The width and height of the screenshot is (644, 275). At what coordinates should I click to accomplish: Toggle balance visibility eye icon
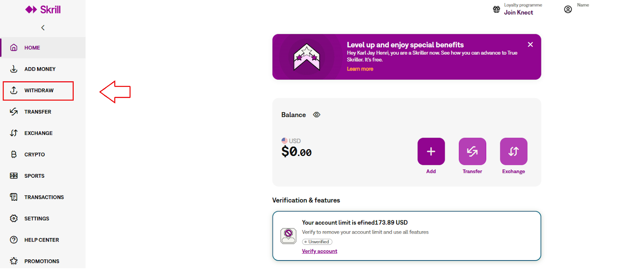tap(317, 115)
